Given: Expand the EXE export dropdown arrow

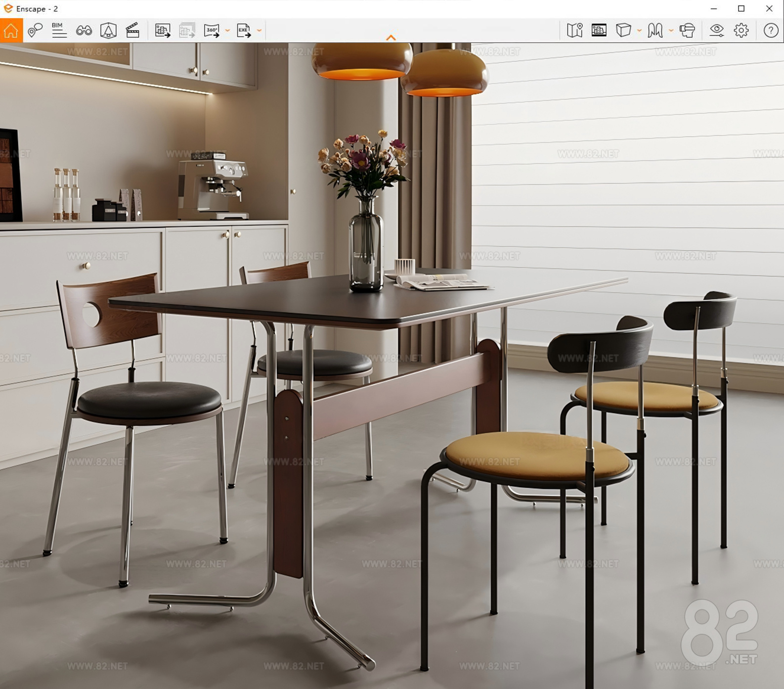Looking at the screenshot, I should (x=259, y=31).
